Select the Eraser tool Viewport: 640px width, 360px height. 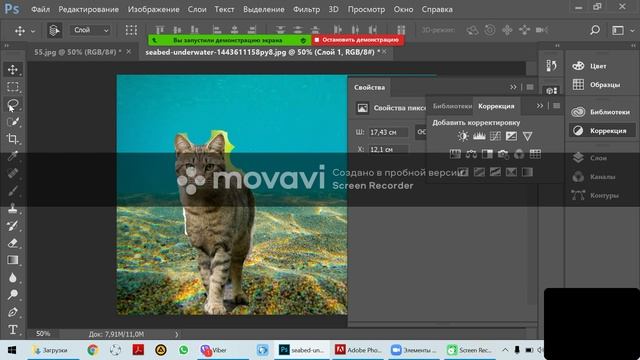(13, 243)
